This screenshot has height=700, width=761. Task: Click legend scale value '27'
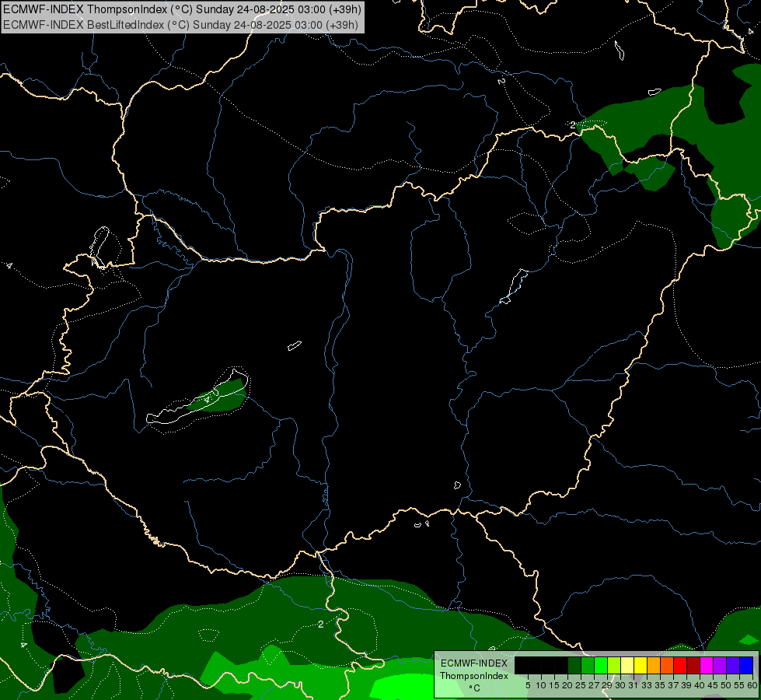[594, 685]
